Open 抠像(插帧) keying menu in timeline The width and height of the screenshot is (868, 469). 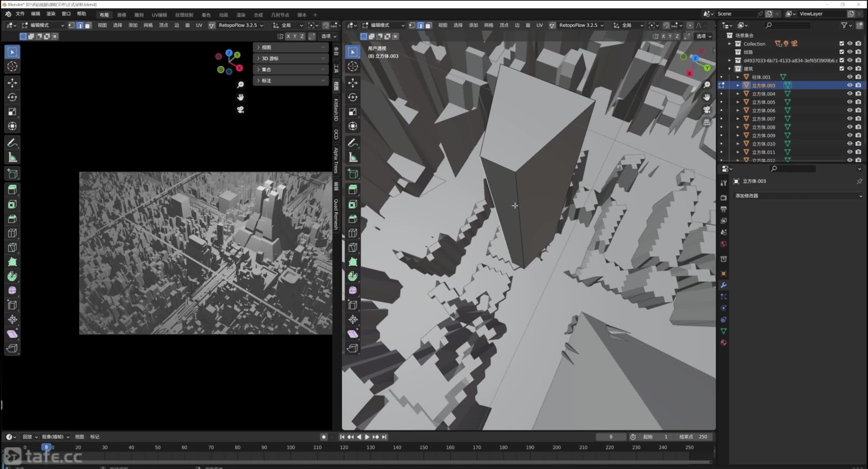click(x=55, y=437)
